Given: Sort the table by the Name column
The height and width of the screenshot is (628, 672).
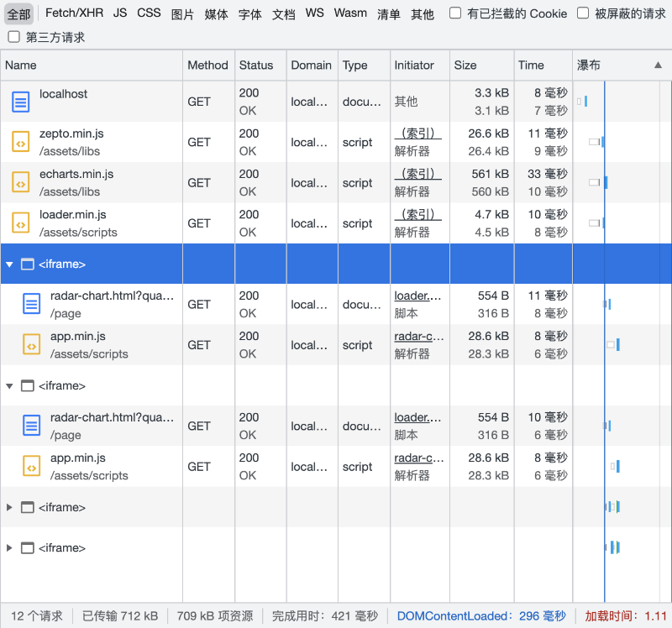Looking at the screenshot, I should tap(92, 65).
